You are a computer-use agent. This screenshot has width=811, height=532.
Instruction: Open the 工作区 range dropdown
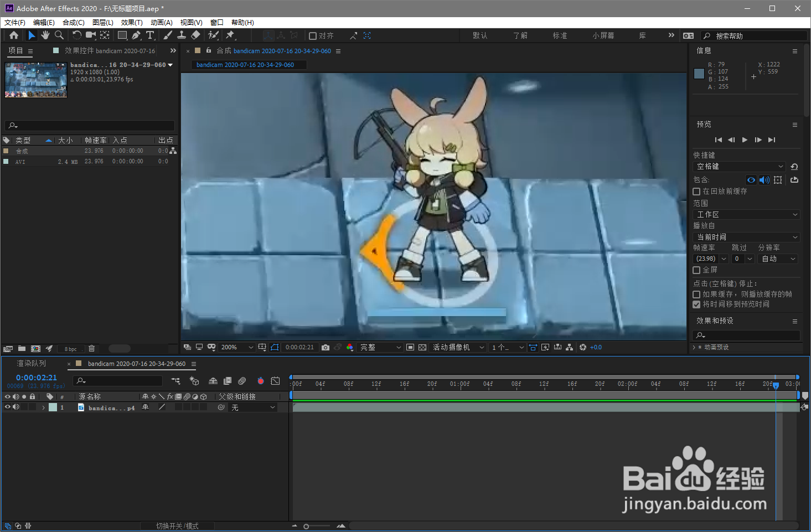coord(746,215)
